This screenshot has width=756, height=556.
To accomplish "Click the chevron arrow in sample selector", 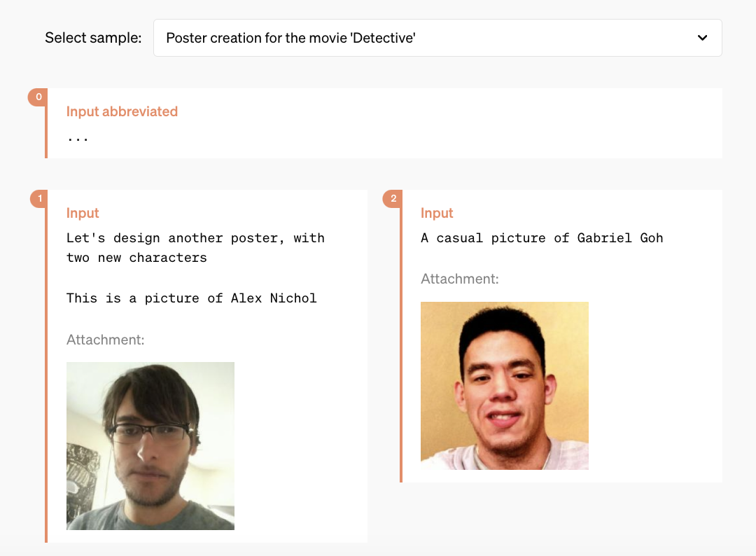I will pos(702,38).
